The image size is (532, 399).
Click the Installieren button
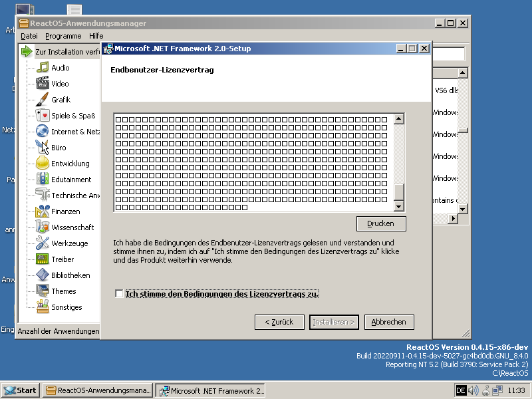[334, 322]
